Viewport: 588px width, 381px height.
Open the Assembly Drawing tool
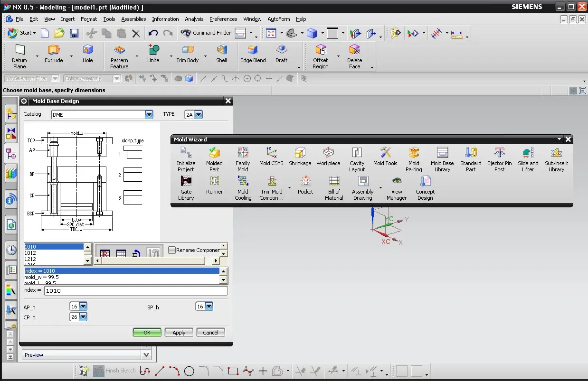tap(363, 188)
